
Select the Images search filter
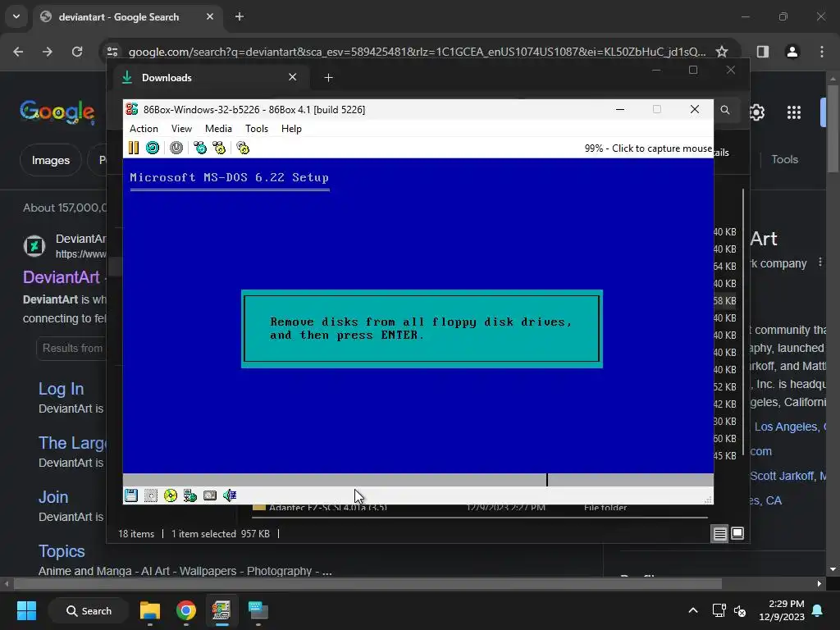(50, 160)
